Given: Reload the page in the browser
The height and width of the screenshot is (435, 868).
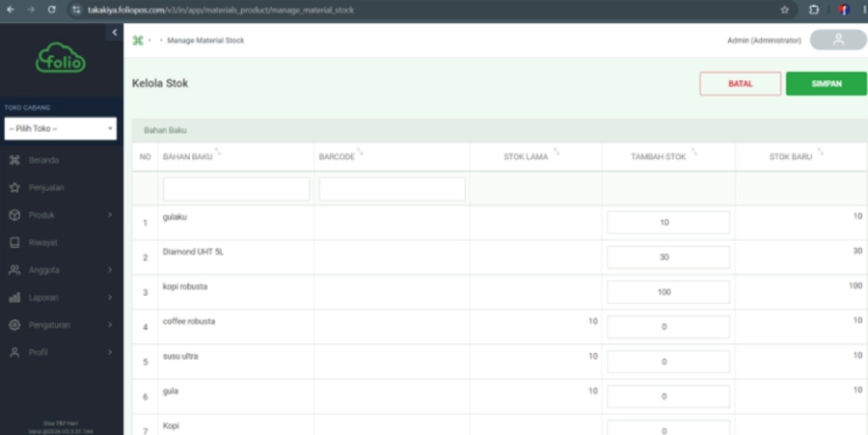Looking at the screenshot, I should pos(51,10).
